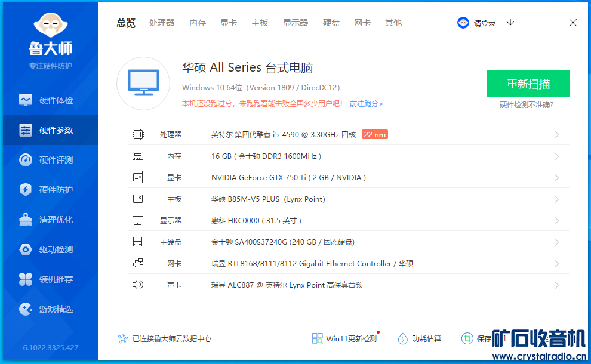591x364 pixels.
Task: Open 硬件评测 in the sidebar
Action: [x=51, y=160]
